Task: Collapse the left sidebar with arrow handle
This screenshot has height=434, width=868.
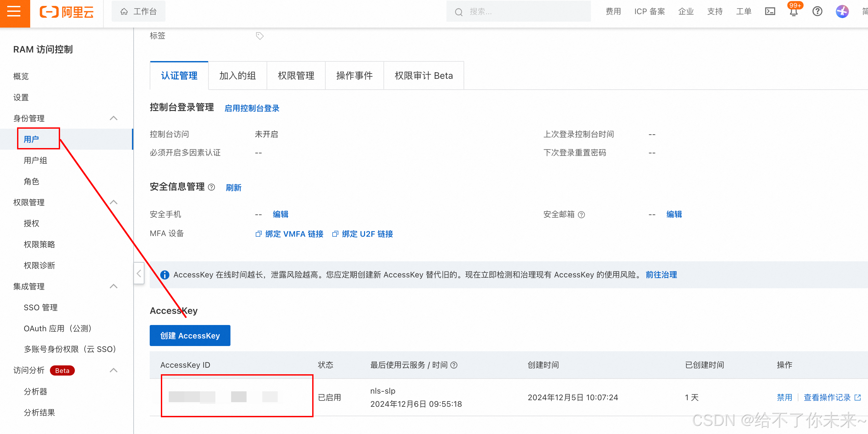Action: [139, 273]
